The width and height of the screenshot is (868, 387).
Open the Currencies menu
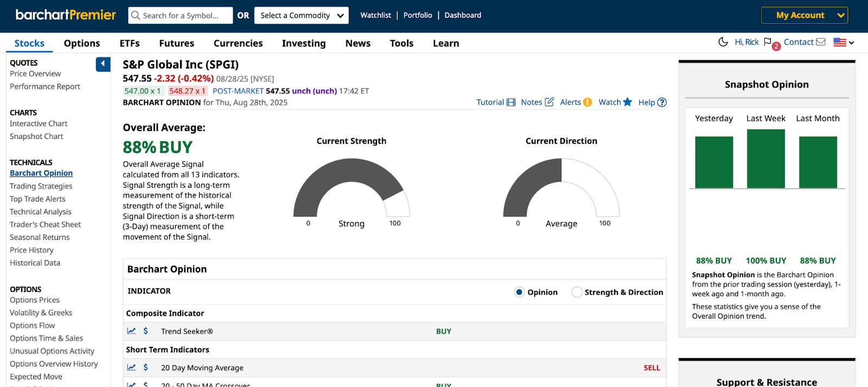(238, 43)
